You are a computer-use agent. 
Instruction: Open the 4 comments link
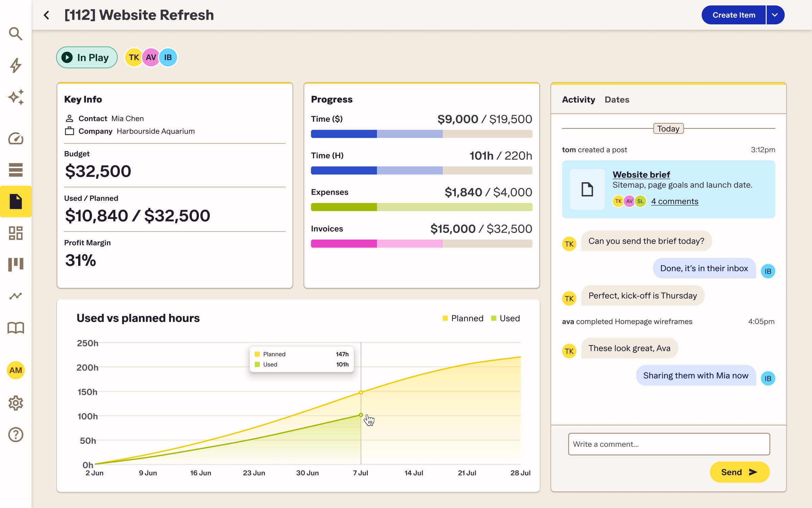click(x=675, y=201)
